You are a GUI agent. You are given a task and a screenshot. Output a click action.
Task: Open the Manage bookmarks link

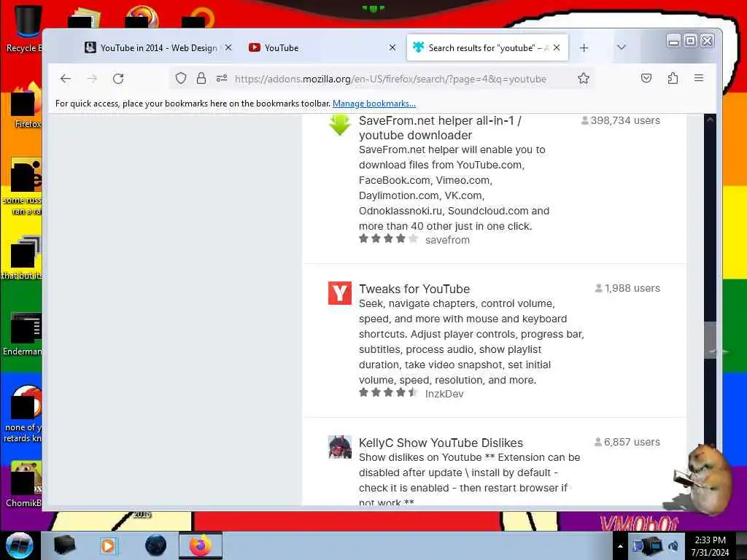click(374, 104)
